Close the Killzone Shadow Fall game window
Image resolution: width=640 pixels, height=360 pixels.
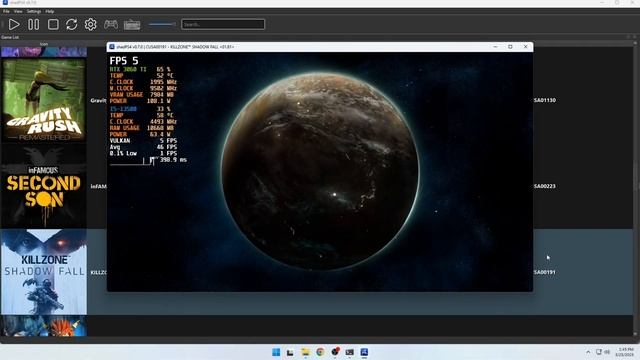point(525,47)
